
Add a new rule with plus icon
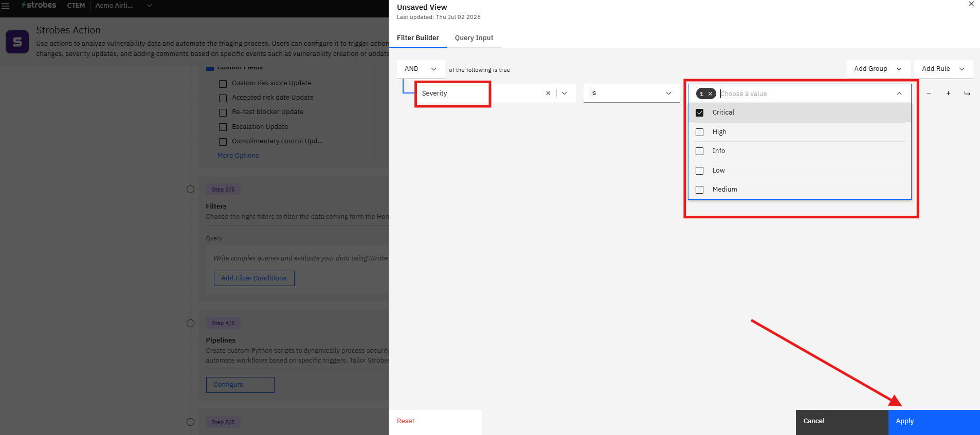pyautogui.click(x=948, y=93)
